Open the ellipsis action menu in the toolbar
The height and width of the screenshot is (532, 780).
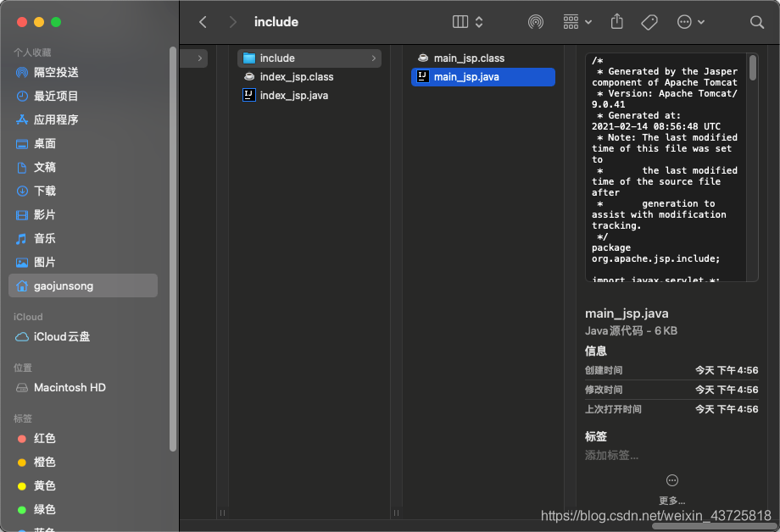point(690,22)
